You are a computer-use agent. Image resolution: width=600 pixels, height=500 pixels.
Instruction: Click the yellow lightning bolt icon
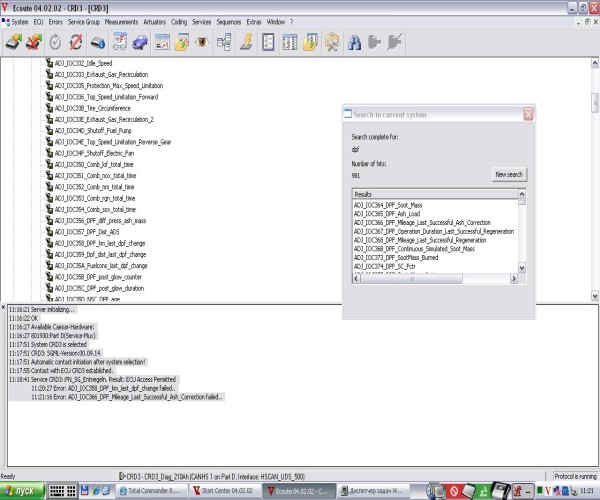tap(246, 42)
